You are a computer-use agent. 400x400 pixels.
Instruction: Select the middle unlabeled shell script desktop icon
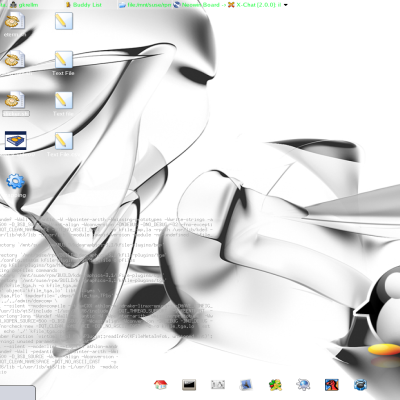pos(15,59)
